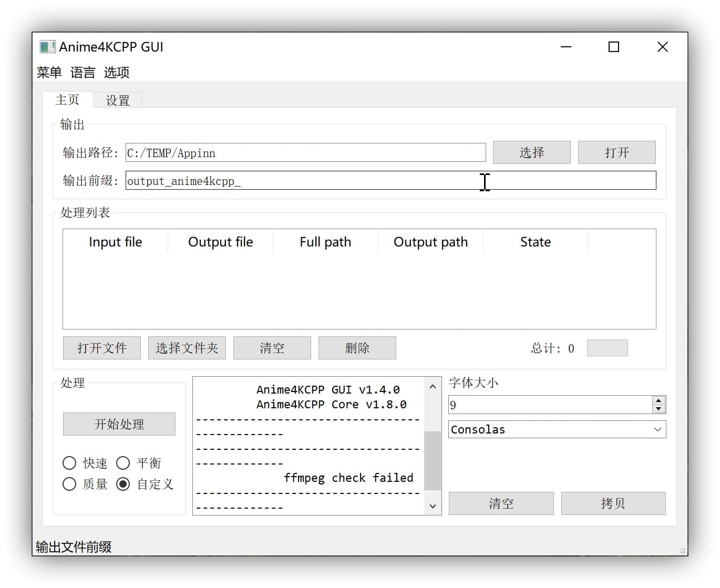Select the 快速 radio option

coord(85,463)
